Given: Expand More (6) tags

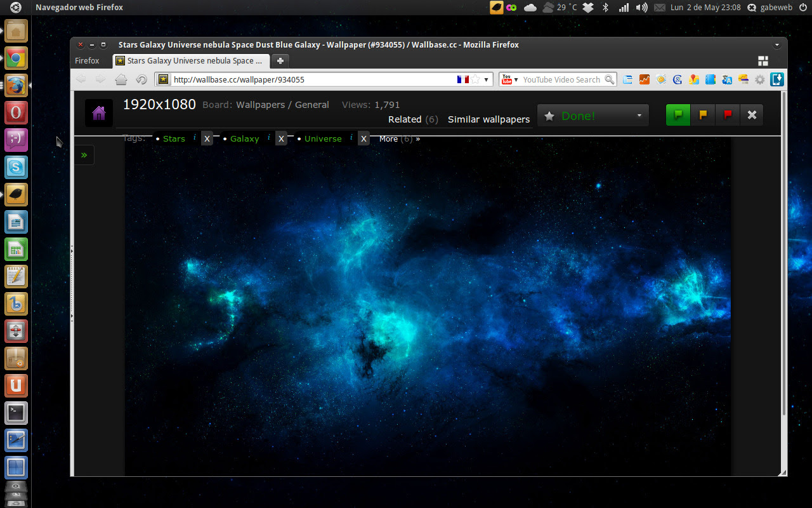Looking at the screenshot, I should pyautogui.click(x=400, y=138).
